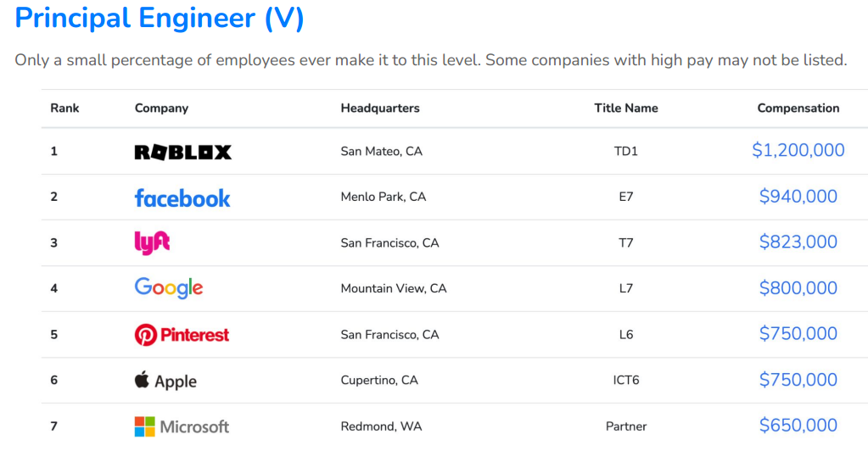Click the Google logo
The image size is (868, 451).
coord(169,288)
